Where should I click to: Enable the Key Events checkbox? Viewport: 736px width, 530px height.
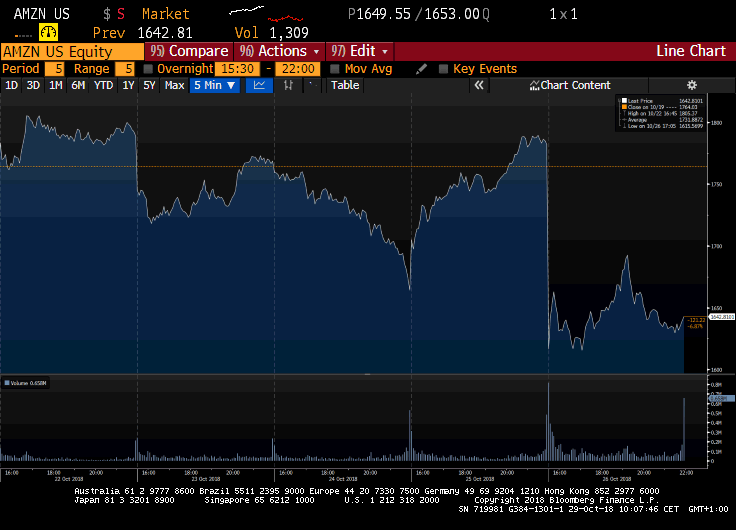pyautogui.click(x=443, y=69)
